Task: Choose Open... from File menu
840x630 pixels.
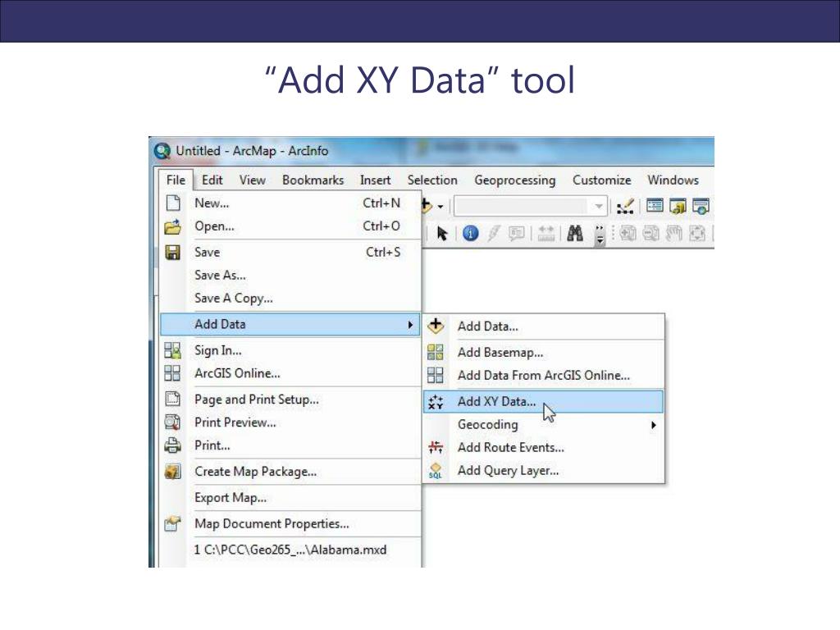Action: tap(290, 226)
